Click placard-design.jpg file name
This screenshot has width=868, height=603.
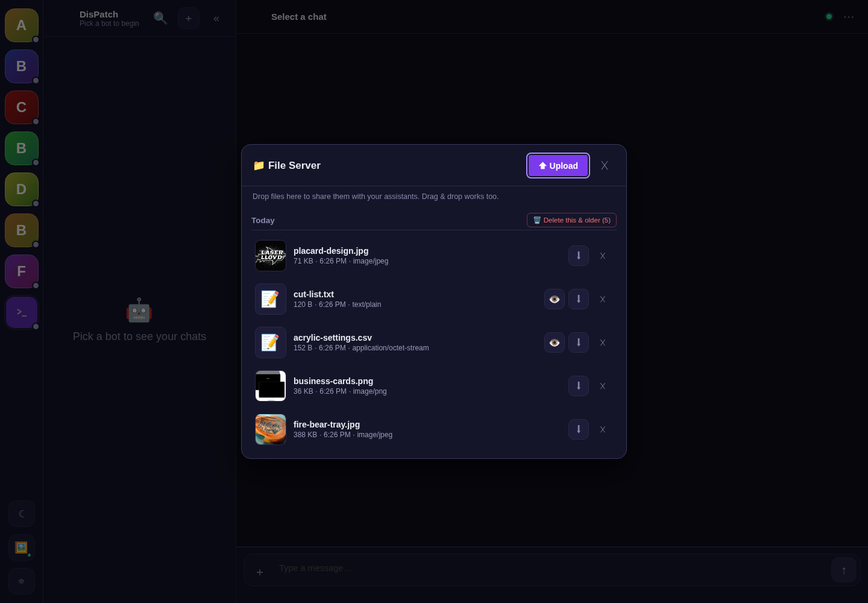(x=331, y=251)
